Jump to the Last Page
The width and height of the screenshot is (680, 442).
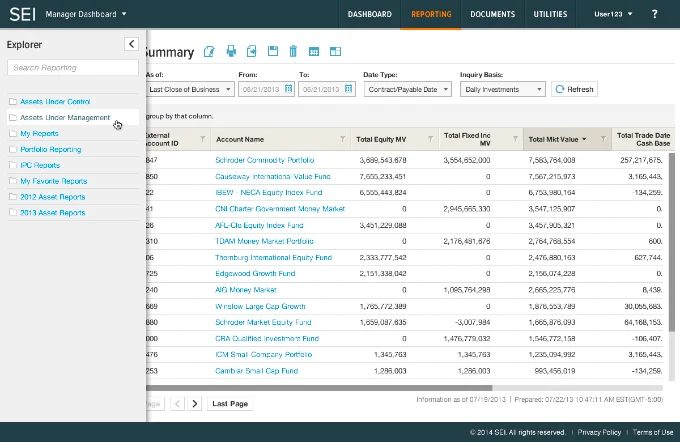coord(230,404)
